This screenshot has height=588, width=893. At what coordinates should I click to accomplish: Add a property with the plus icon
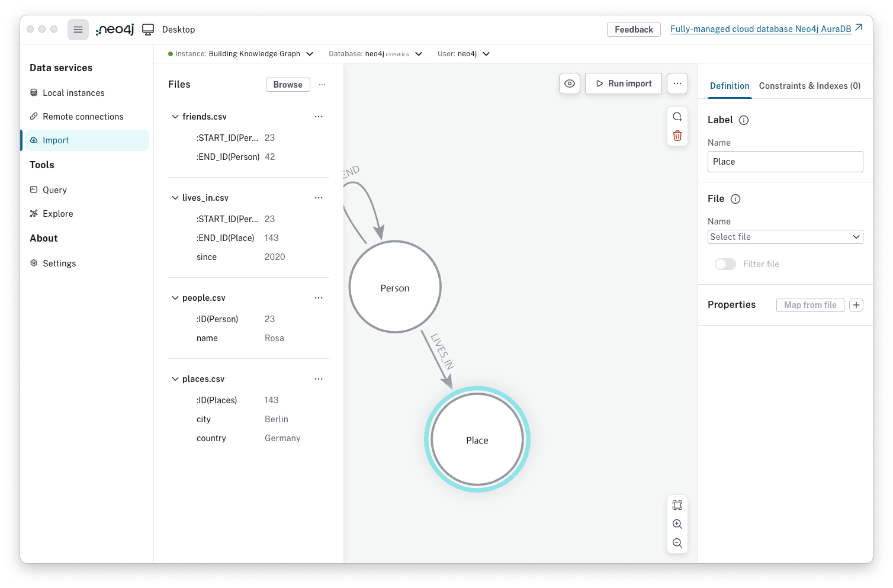(x=856, y=305)
